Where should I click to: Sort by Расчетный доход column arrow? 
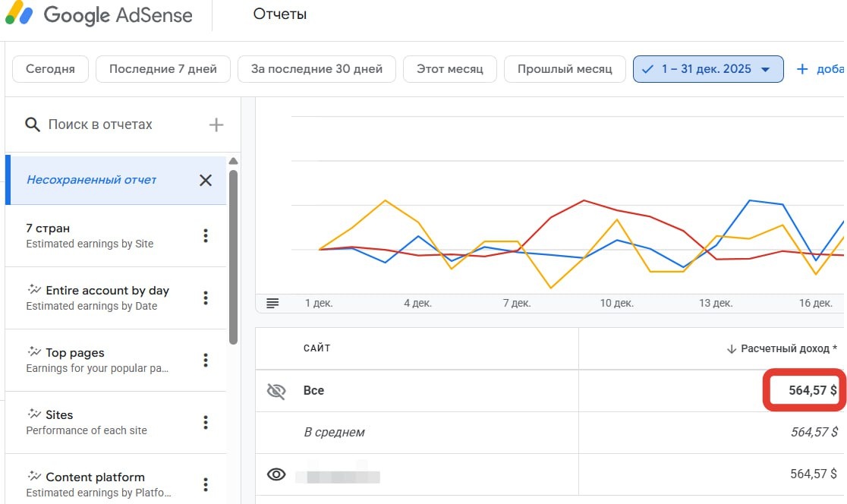click(x=732, y=349)
